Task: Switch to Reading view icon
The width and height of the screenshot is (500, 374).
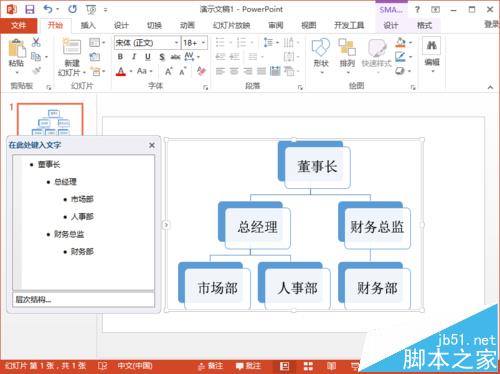Action: (331, 366)
